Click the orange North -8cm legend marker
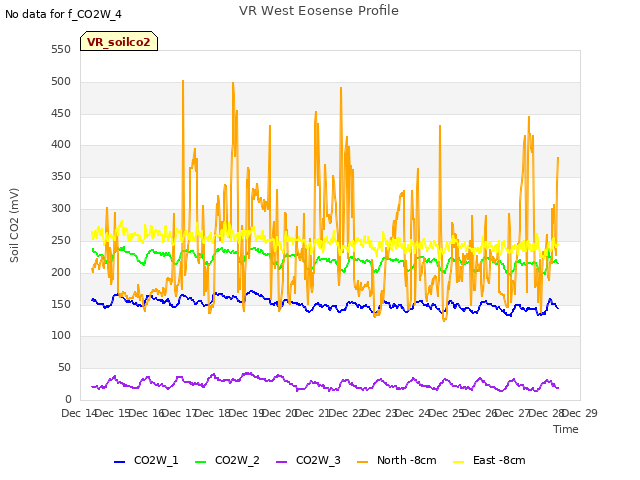This screenshot has height=480, width=640. point(362,462)
